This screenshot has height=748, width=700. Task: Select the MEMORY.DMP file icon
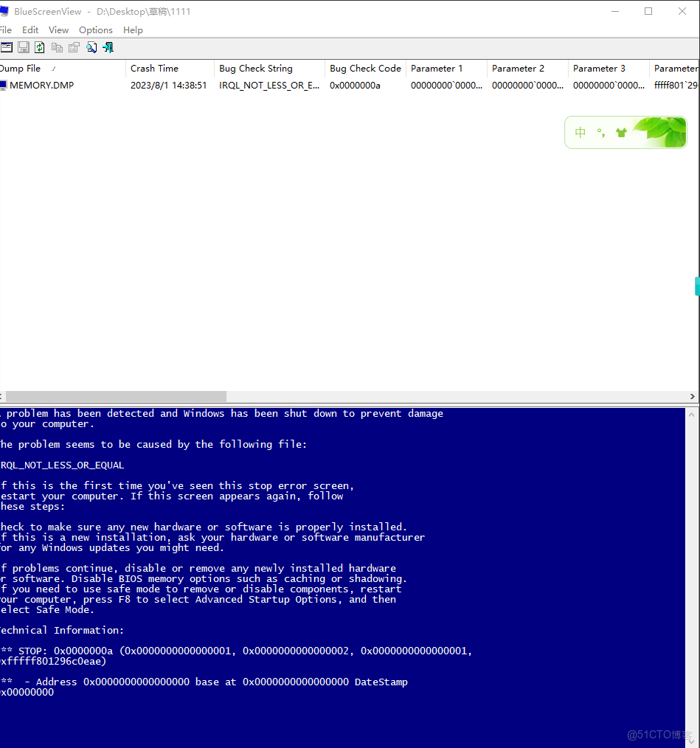[x=4, y=86]
